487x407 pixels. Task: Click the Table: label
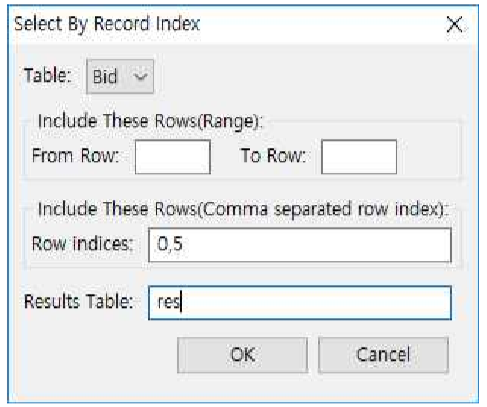click(x=48, y=75)
